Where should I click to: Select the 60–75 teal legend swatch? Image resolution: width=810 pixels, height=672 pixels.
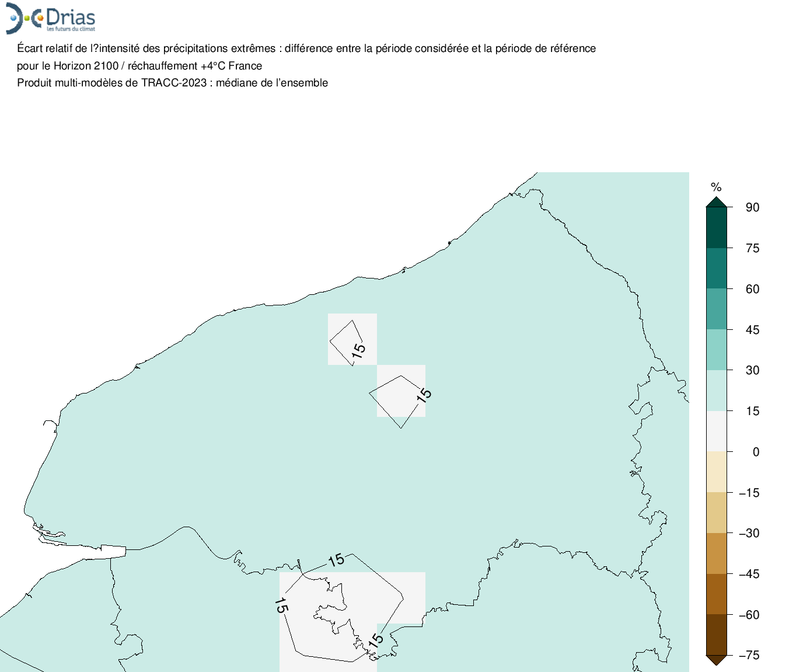coord(716,269)
